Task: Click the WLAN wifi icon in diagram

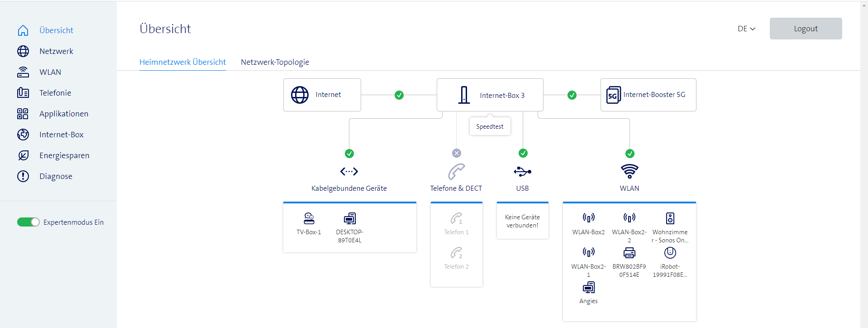Action: tap(630, 172)
